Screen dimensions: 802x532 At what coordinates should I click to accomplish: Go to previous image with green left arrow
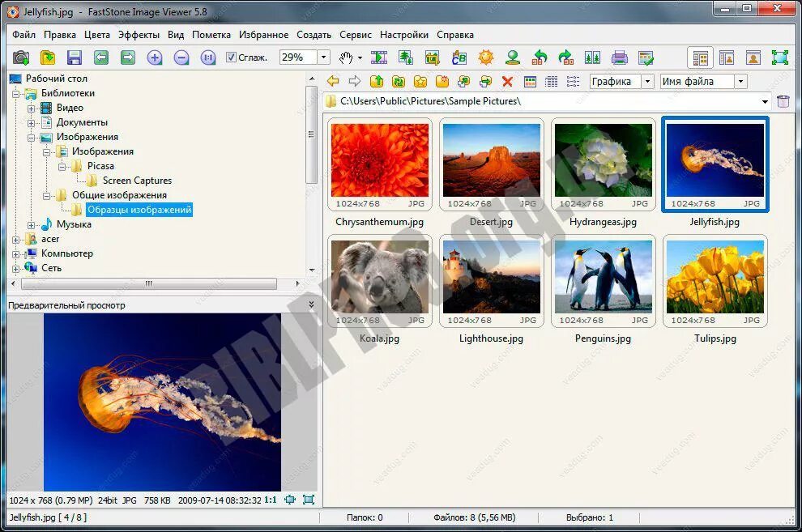click(x=100, y=57)
